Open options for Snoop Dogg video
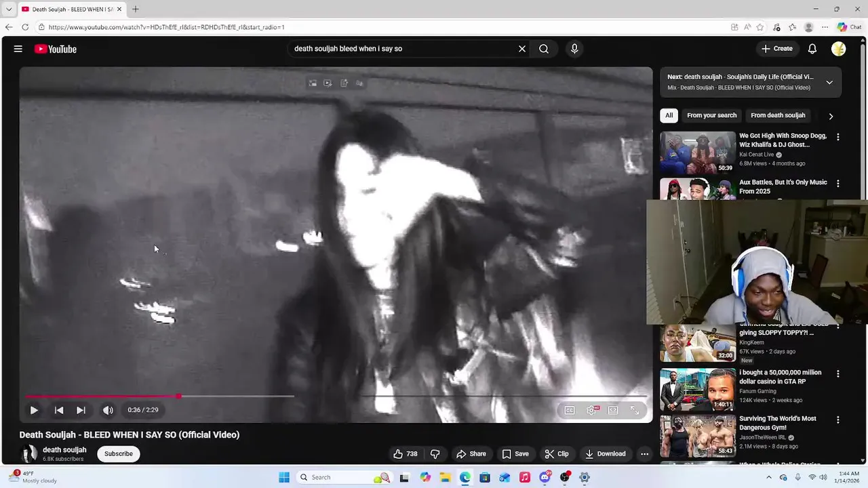 coord(838,137)
